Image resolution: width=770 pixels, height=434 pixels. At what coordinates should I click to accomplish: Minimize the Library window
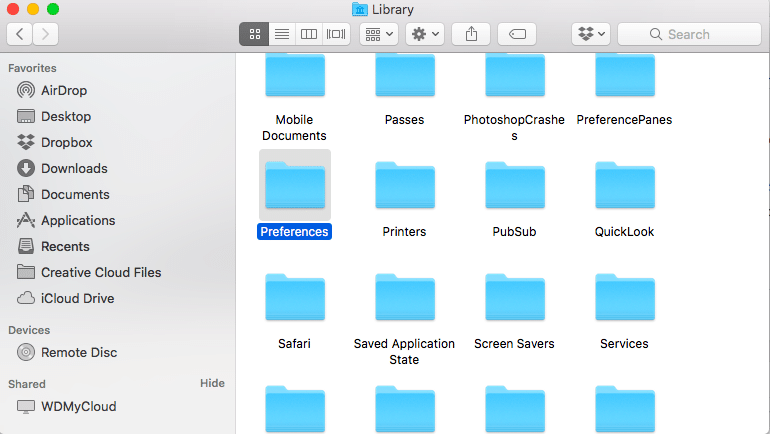[33, 9]
